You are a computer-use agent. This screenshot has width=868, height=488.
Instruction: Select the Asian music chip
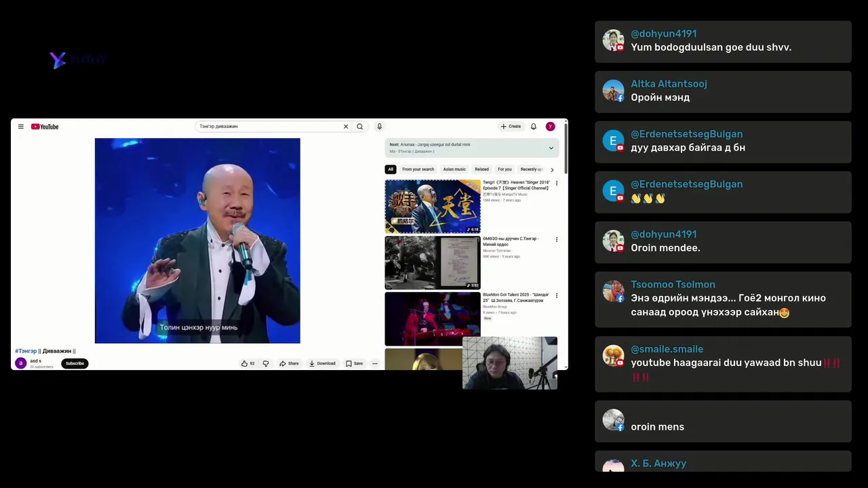click(x=454, y=169)
